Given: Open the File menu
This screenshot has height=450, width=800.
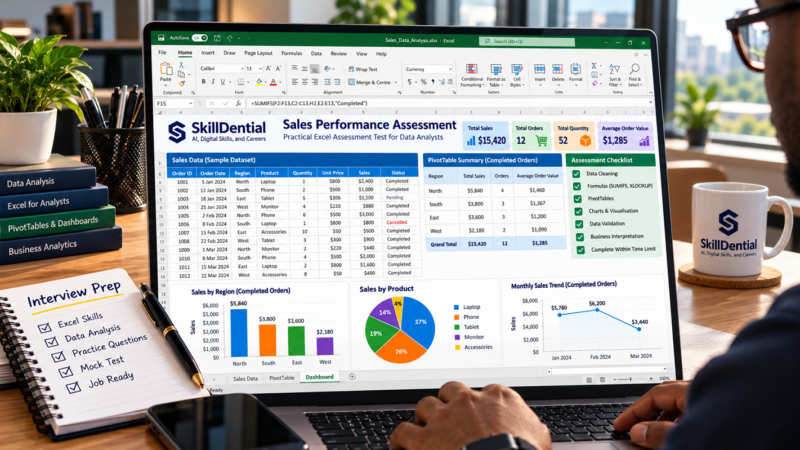Looking at the screenshot, I should point(162,53).
